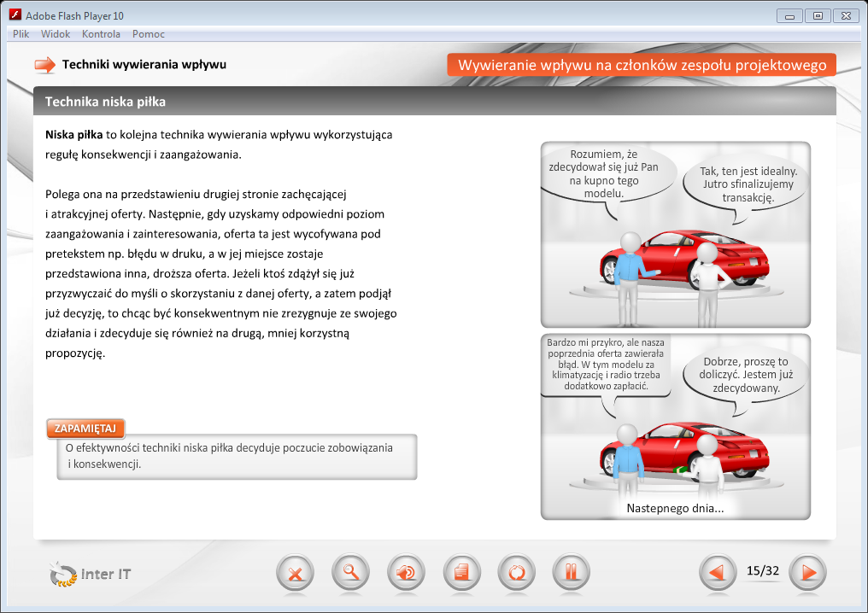Click the bold 'Niska piłka' text
Screen dimensions: 868x613
click(73, 134)
